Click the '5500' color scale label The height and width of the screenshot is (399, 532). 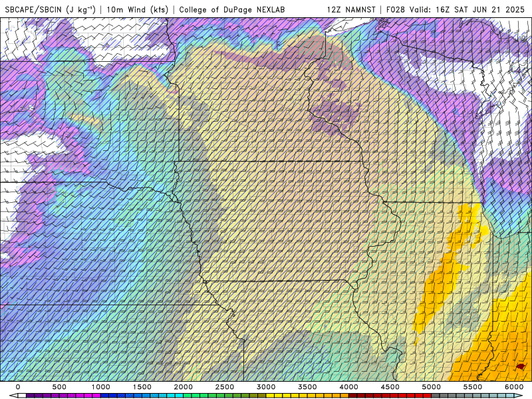pyautogui.click(x=473, y=387)
